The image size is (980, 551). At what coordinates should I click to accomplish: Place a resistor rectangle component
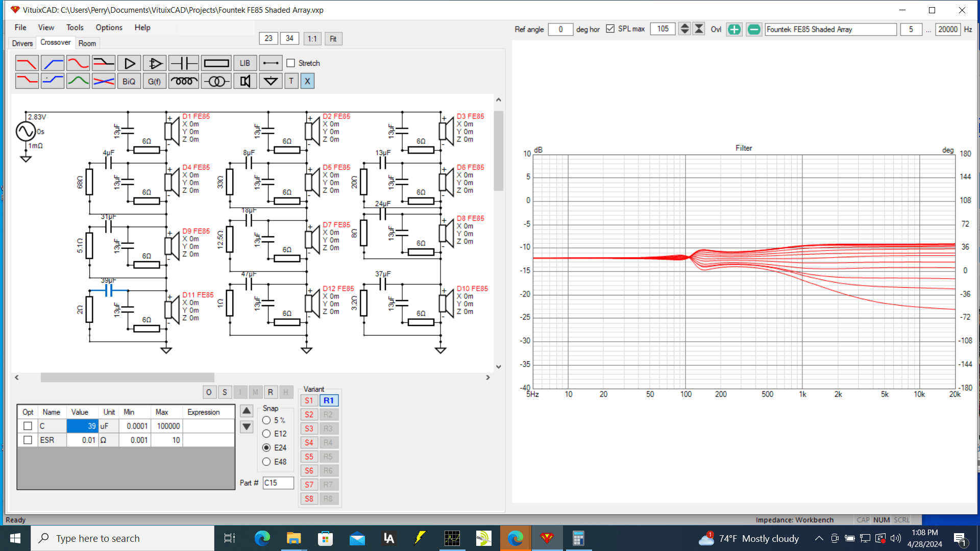click(216, 63)
